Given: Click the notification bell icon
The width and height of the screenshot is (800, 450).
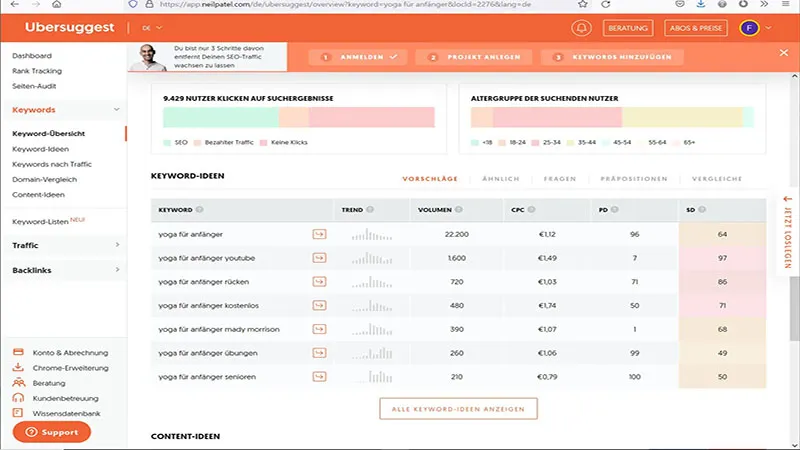Looking at the screenshot, I should pyautogui.click(x=581, y=28).
